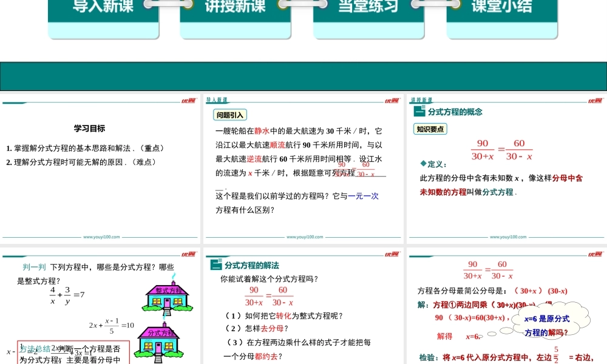Open the youyi100.com link under 分式方程的概念 slide
Image resolution: width=607 pixels, height=364 pixels.
pos(507,237)
